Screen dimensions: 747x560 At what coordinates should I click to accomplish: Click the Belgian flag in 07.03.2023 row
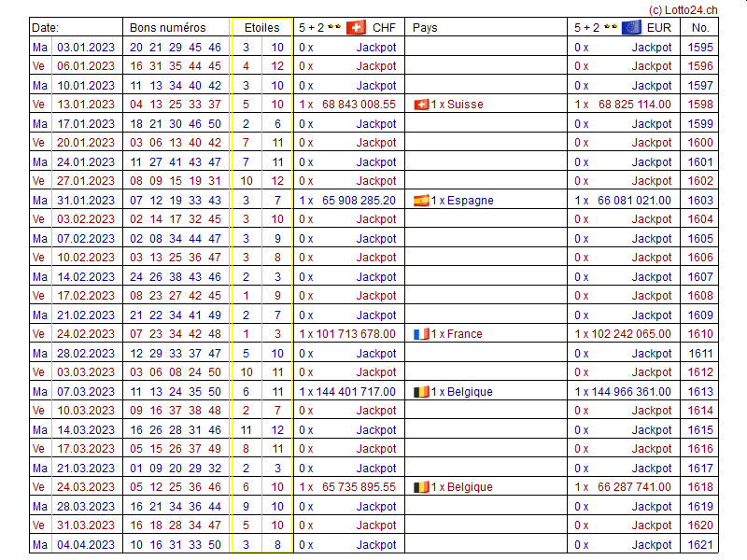(421, 392)
